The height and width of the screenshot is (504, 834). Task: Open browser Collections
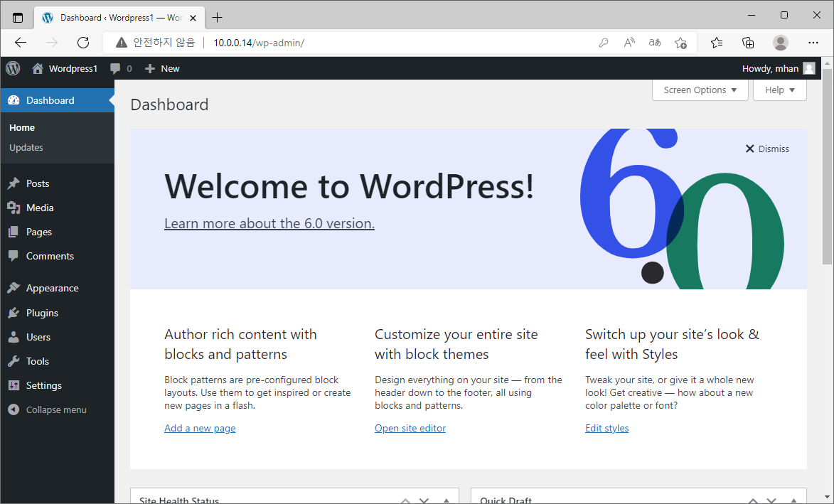pyautogui.click(x=748, y=43)
